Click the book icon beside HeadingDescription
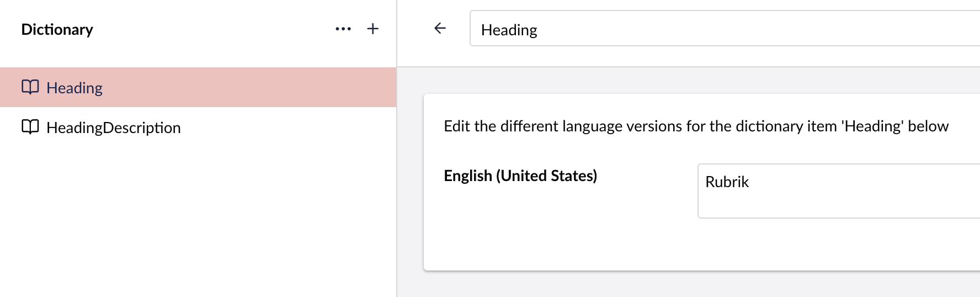This screenshot has width=980, height=297. (30, 127)
